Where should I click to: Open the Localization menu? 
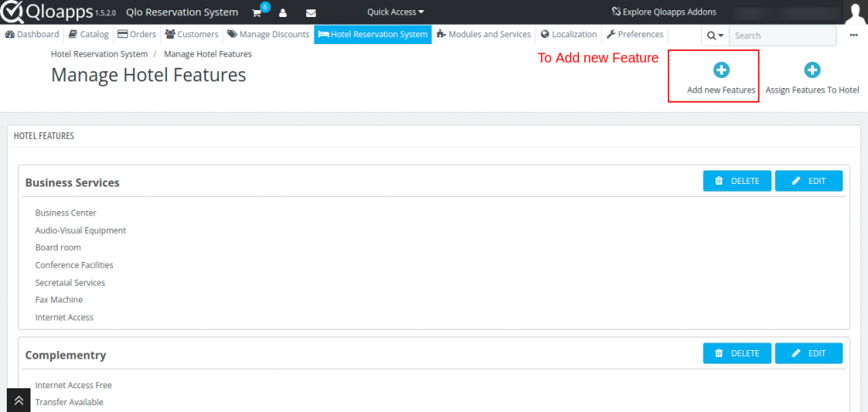[569, 34]
